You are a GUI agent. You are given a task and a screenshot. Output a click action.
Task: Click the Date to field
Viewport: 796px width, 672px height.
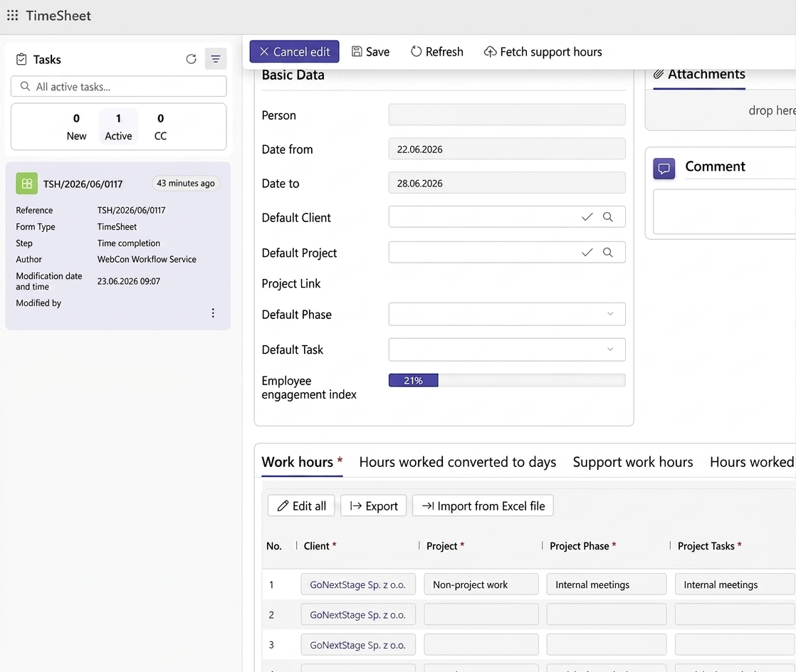pyautogui.click(x=507, y=183)
